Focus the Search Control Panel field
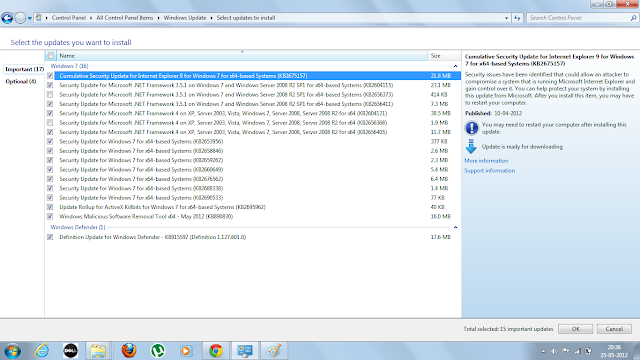Viewport: 640px width, 360px height. (x=578, y=18)
